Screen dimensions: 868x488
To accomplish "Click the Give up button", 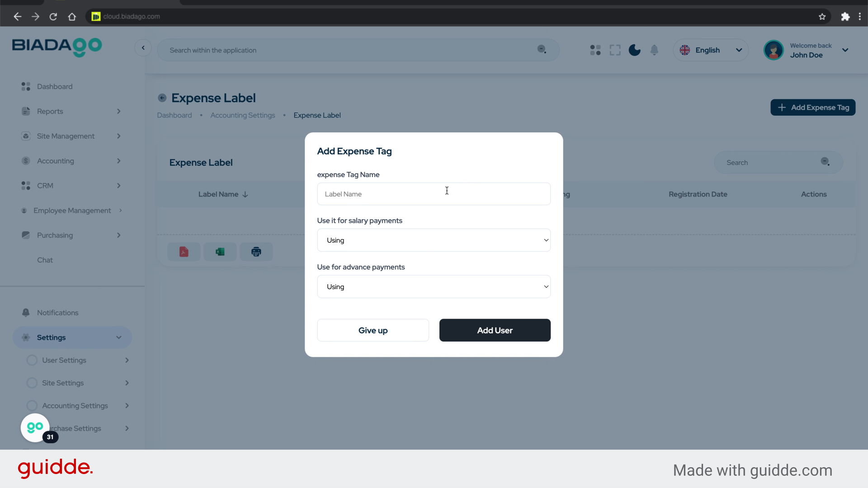I will (373, 330).
